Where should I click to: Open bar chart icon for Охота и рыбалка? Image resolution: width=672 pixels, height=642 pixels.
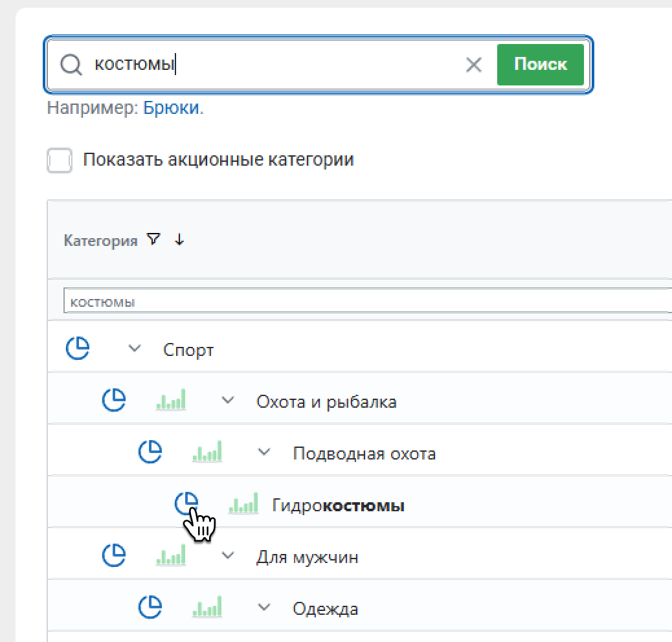click(170, 399)
